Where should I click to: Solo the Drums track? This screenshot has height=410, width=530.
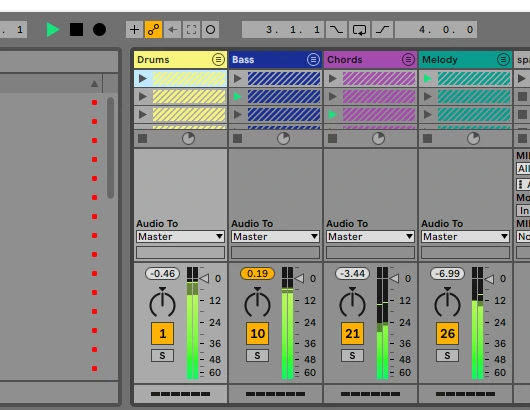pos(162,356)
